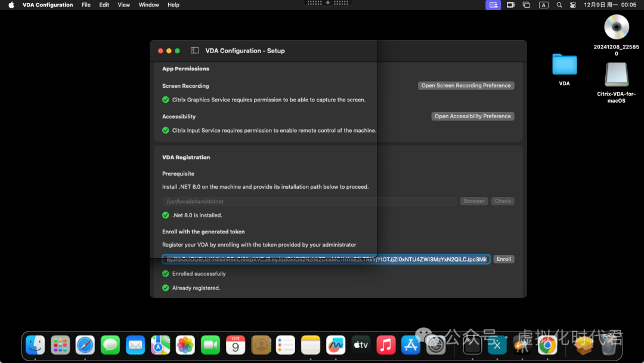Click the green check beside Citrix Graphics Service text
Screen dimensions: 644x363
(166, 100)
